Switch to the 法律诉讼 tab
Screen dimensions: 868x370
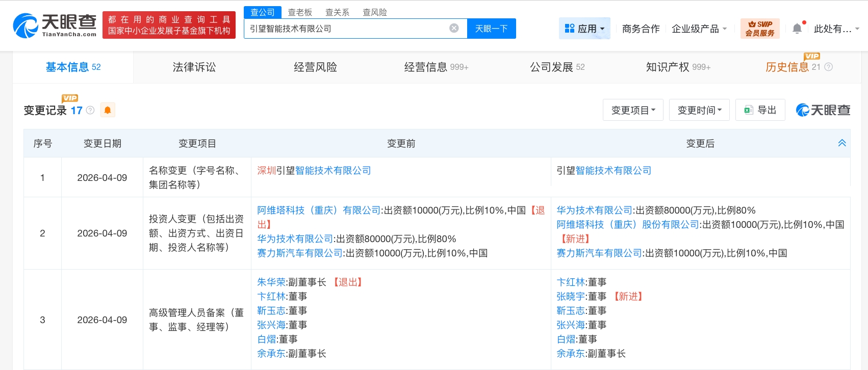tap(194, 67)
